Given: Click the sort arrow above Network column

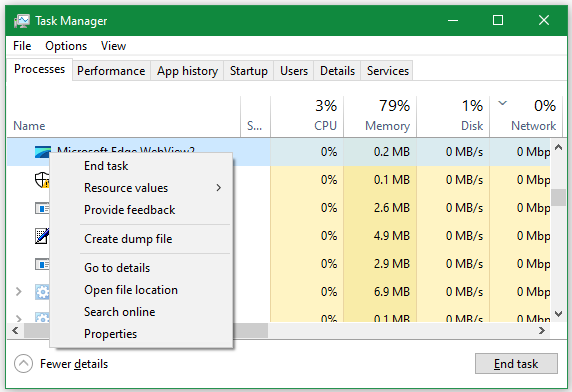Looking at the screenshot, I should pyautogui.click(x=503, y=103).
